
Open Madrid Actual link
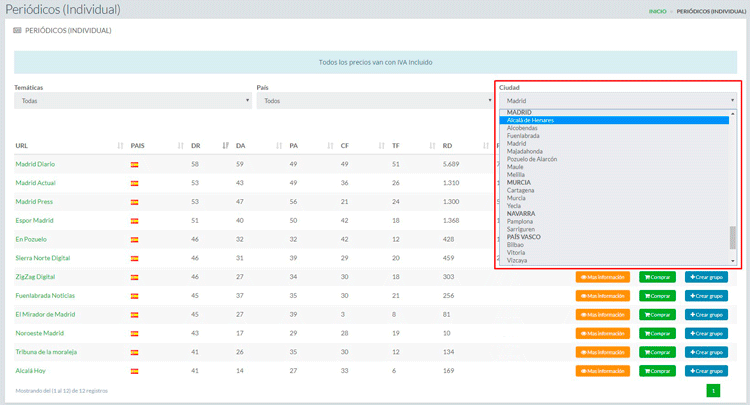(x=35, y=183)
